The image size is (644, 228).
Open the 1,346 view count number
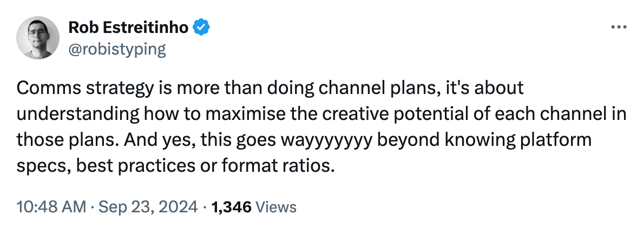[x=231, y=207]
